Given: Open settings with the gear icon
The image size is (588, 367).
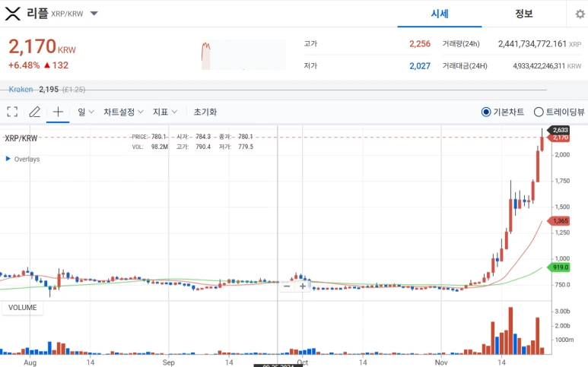Looking at the screenshot, I should (580, 14).
